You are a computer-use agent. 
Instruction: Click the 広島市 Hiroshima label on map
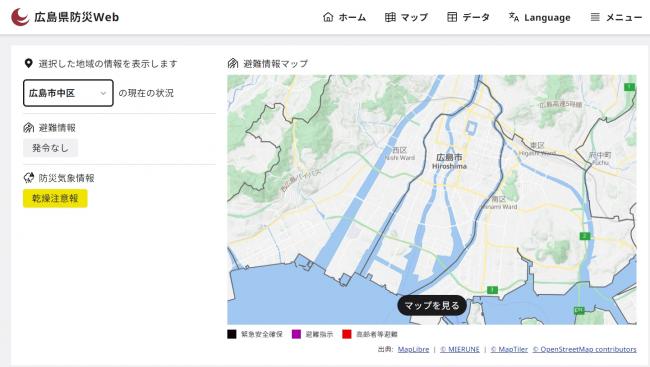449,161
